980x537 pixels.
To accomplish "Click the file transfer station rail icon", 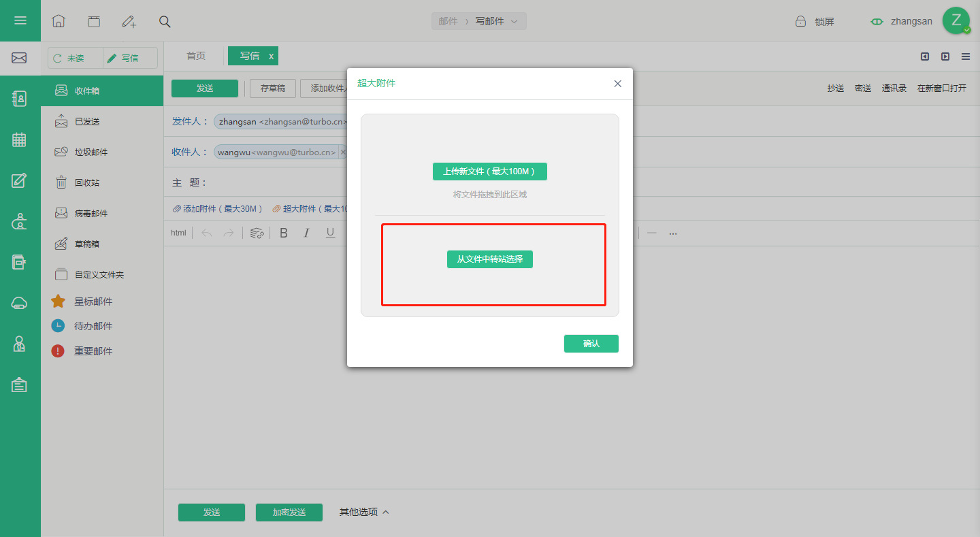I will [x=19, y=262].
